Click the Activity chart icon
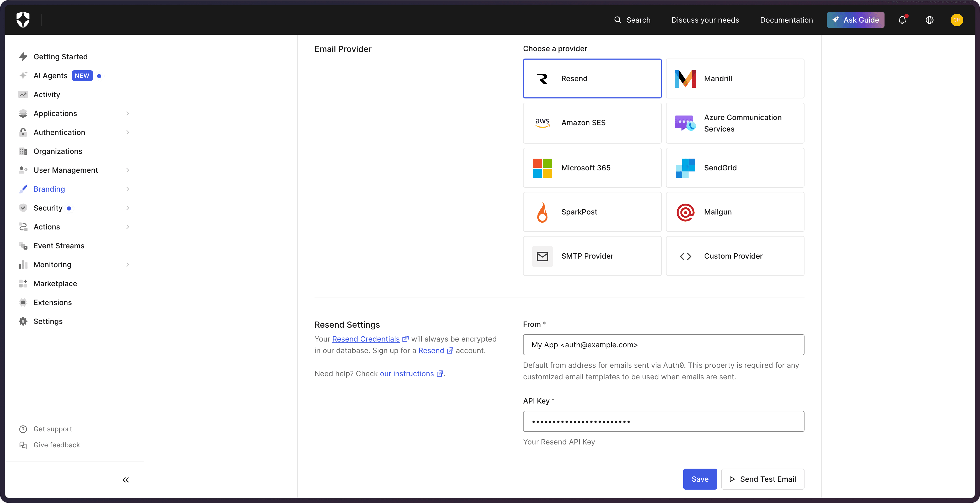Viewport: 980px width, 503px height. click(x=23, y=95)
